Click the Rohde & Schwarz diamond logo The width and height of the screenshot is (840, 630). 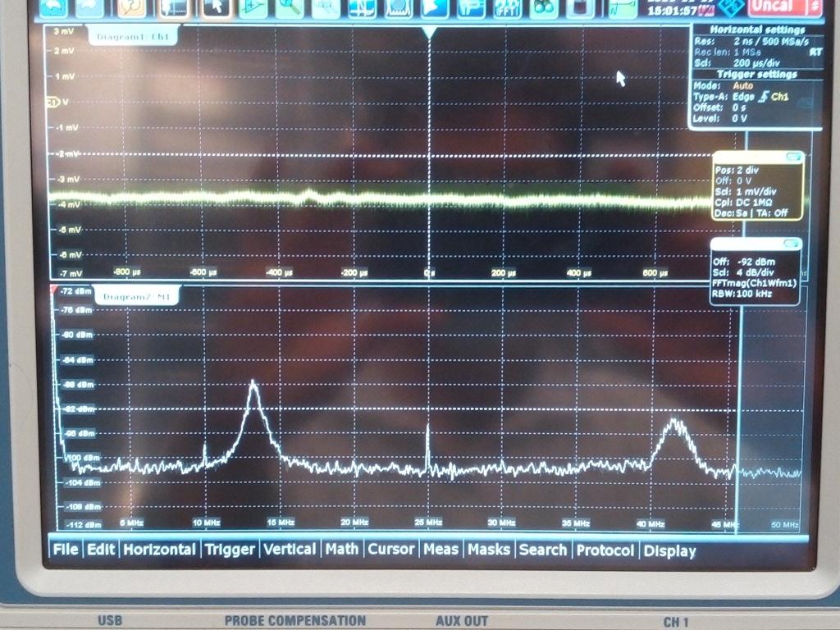(x=730, y=7)
